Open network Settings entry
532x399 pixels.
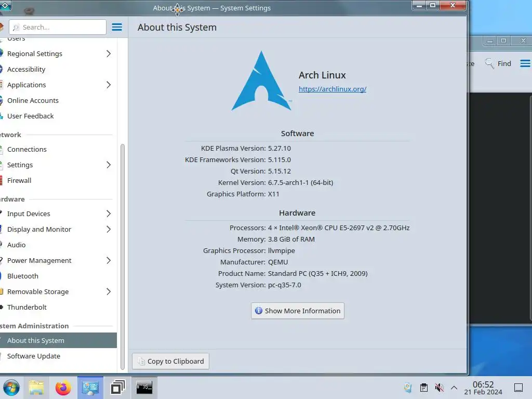tap(58, 165)
